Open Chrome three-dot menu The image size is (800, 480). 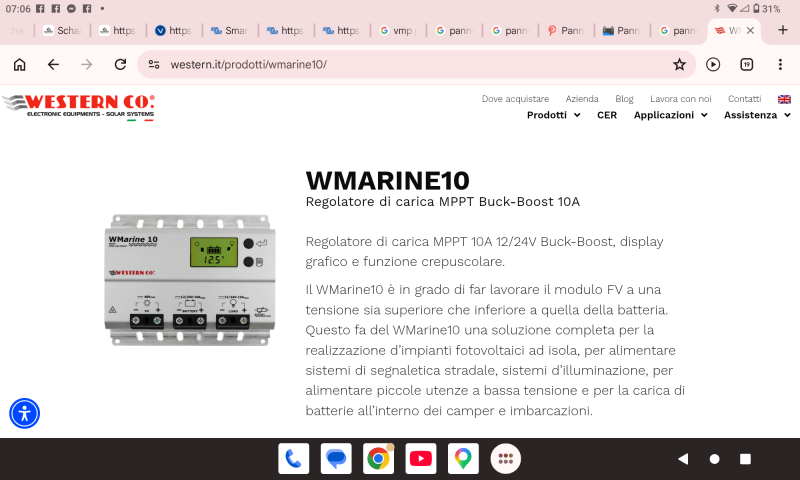[x=780, y=65]
